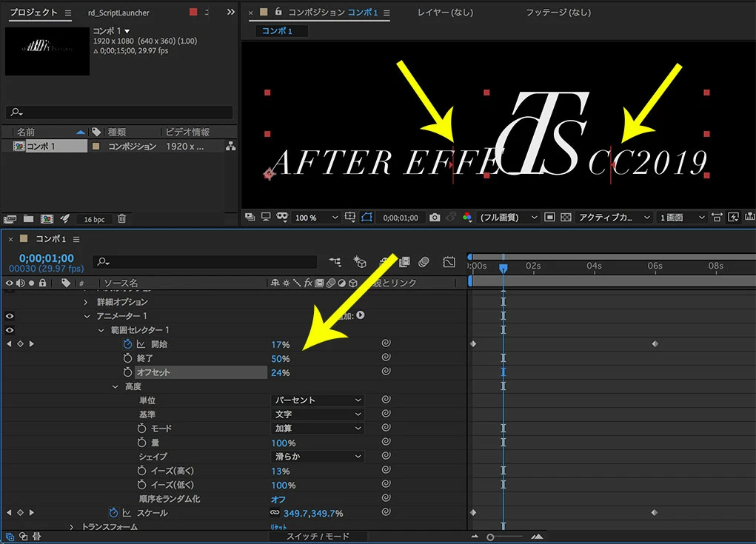The height and width of the screenshot is (544, 756).
Task: Create a new folder in the Project panel
Action: point(28,219)
